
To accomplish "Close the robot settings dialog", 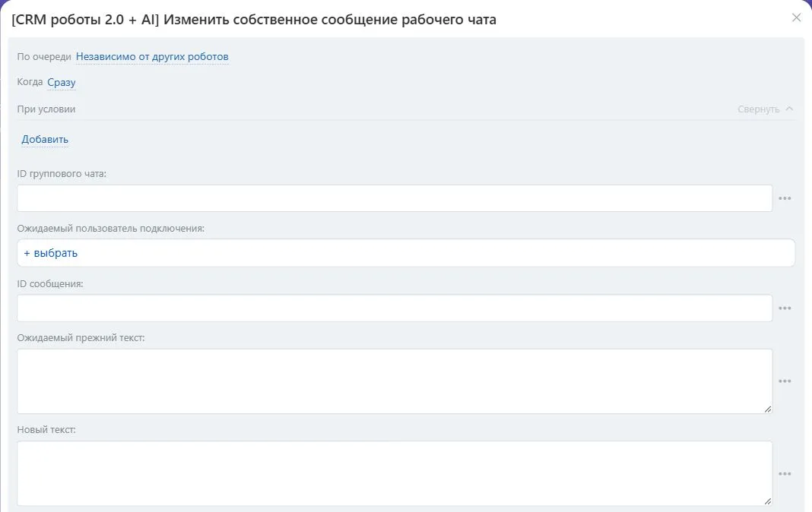I will (x=797, y=18).
